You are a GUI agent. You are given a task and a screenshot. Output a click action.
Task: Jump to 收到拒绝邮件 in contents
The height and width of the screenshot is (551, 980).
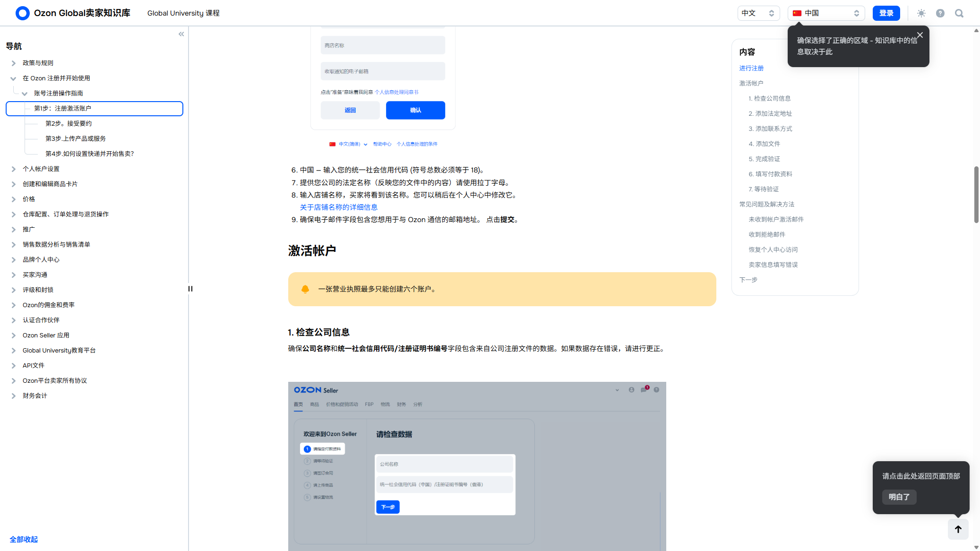767,234
